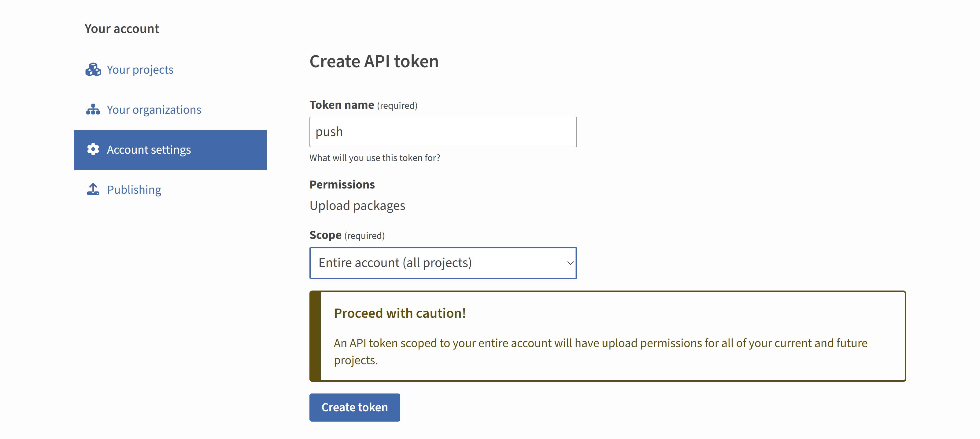Click the Scope (required) label
The width and height of the screenshot is (980, 439).
[346, 235]
